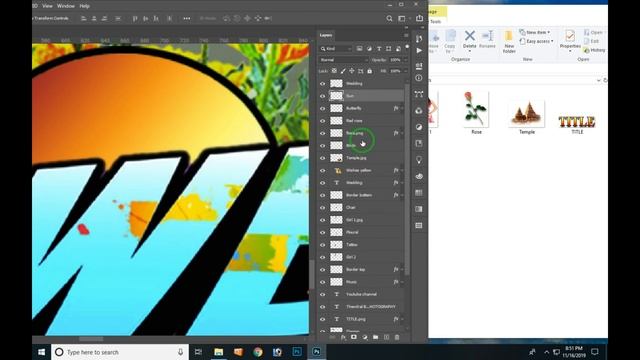Open Easy access dropdown in File Explorer
The image size is (640, 360).
pos(536,41)
